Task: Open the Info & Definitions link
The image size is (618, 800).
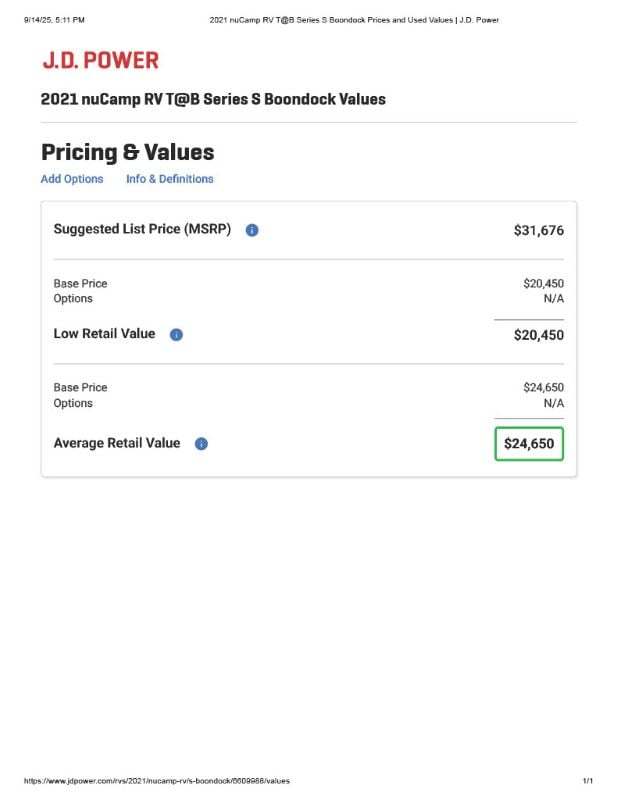Action: click(x=169, y=179)
